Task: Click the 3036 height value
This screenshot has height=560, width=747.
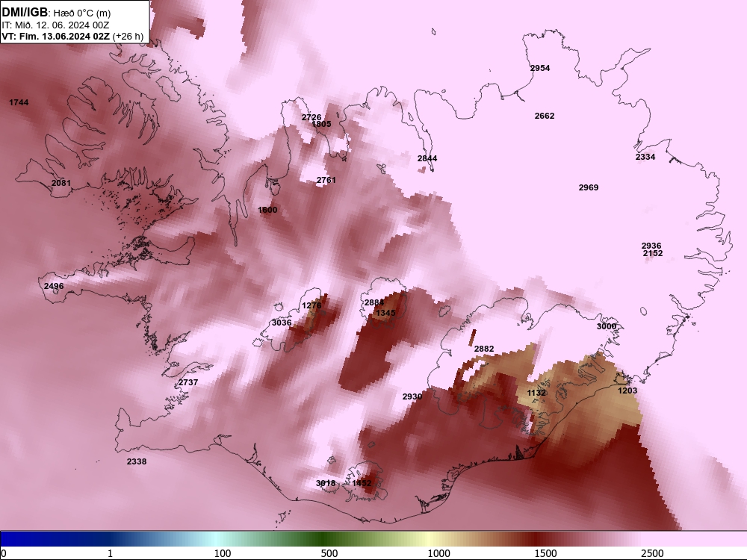Action: (282, 323)
